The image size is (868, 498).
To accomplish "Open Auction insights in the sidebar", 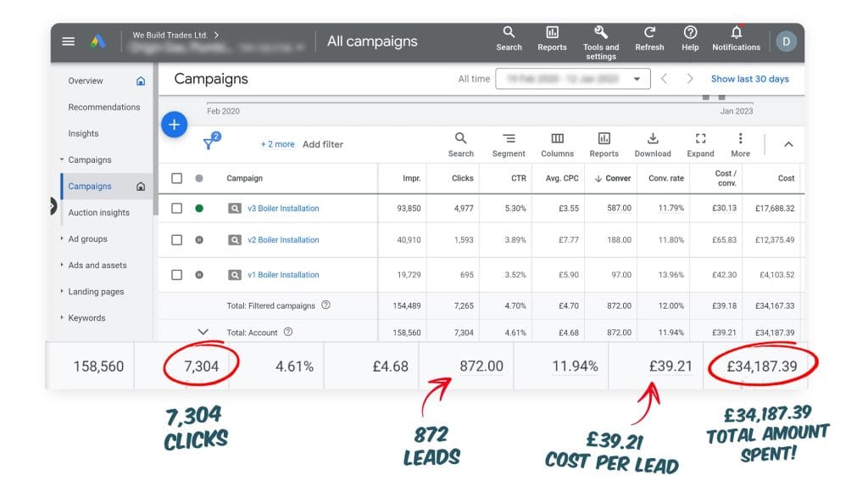I will coord(99,213).
